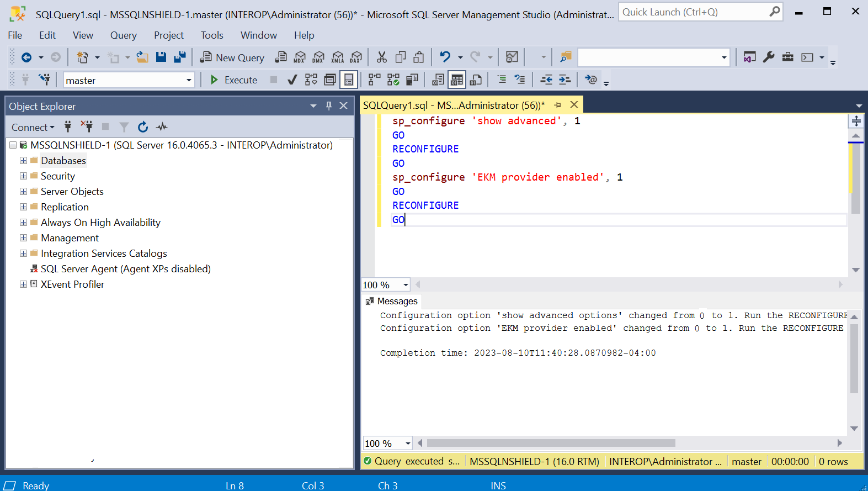868x491 pixels.
Task: Select Results to Text mode
Action: 438,80
